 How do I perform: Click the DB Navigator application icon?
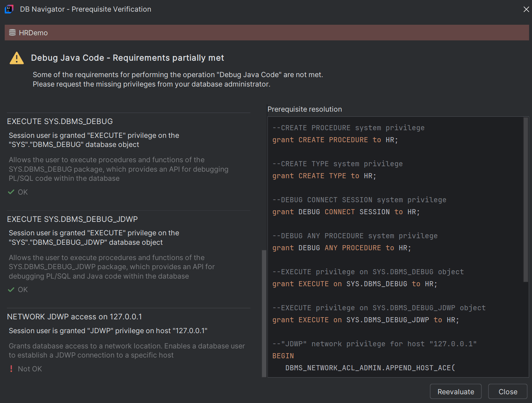(9, 9)
